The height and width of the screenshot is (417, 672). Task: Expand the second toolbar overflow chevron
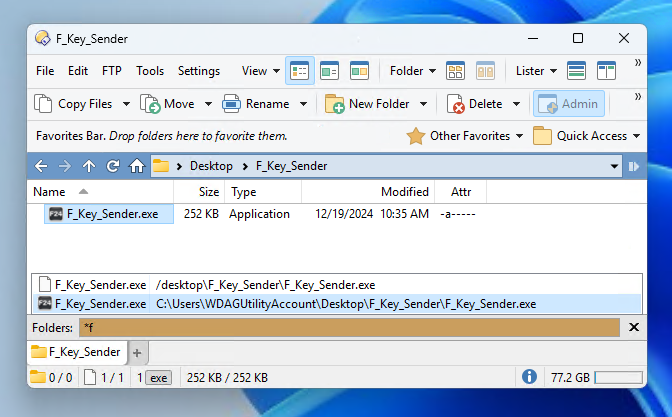click(638, 96)
